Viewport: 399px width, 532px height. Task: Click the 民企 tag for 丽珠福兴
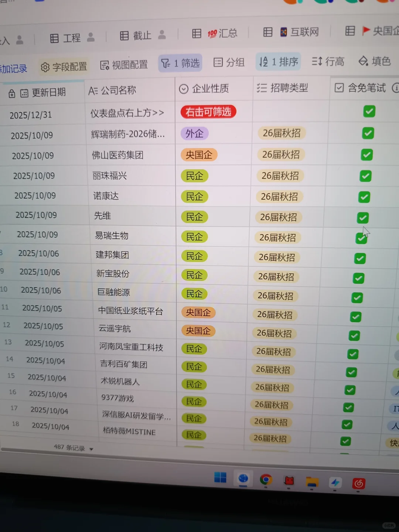(194, 176)
